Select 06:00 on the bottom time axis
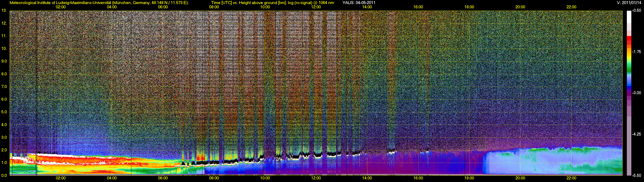 (163, 178)
